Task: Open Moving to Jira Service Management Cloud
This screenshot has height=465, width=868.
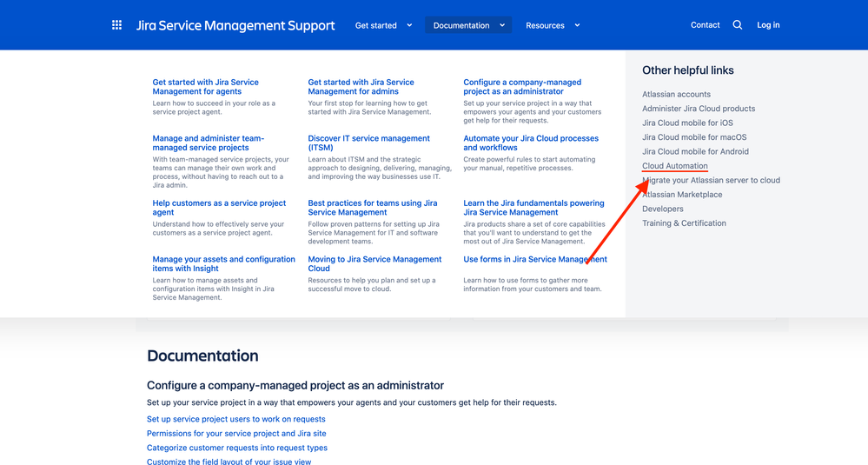Action: pyautogui.click(x=374, y=263)
